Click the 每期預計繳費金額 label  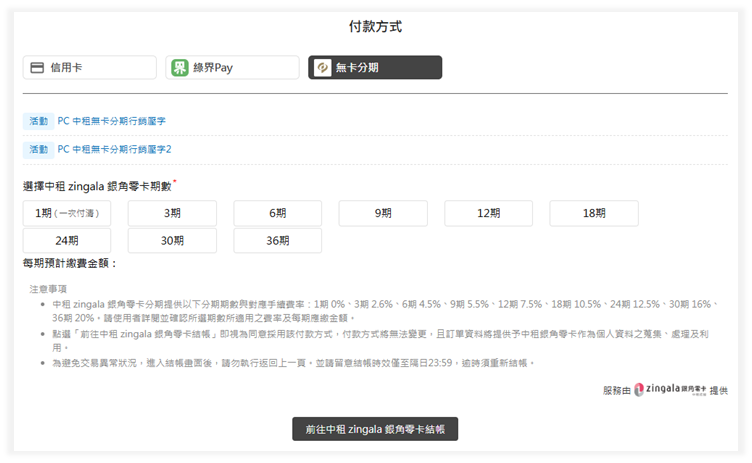(70, 263)
